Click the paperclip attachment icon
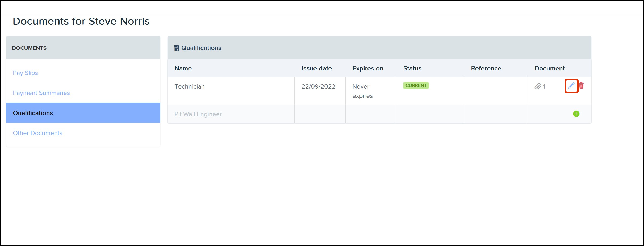644x246 pixels. [538, 86]
